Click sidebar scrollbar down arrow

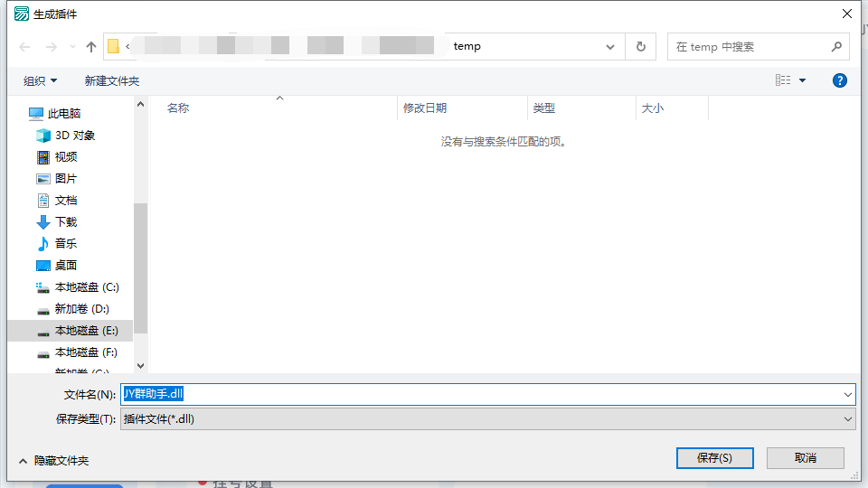point(141,366)
